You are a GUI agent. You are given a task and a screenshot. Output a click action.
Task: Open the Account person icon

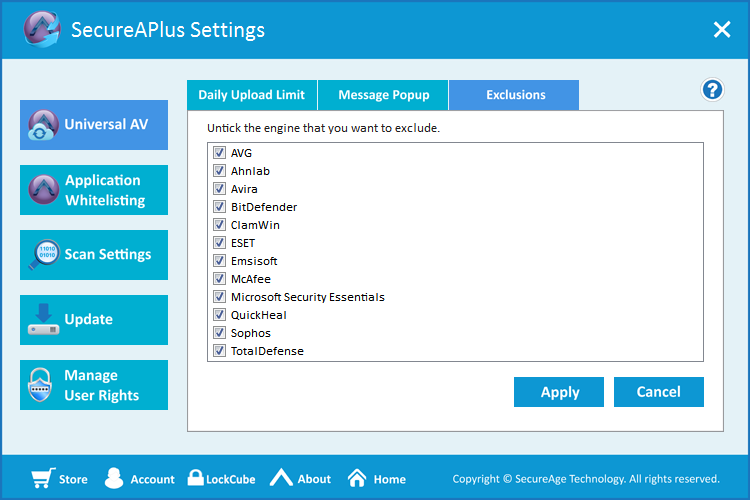coord(114,478)
